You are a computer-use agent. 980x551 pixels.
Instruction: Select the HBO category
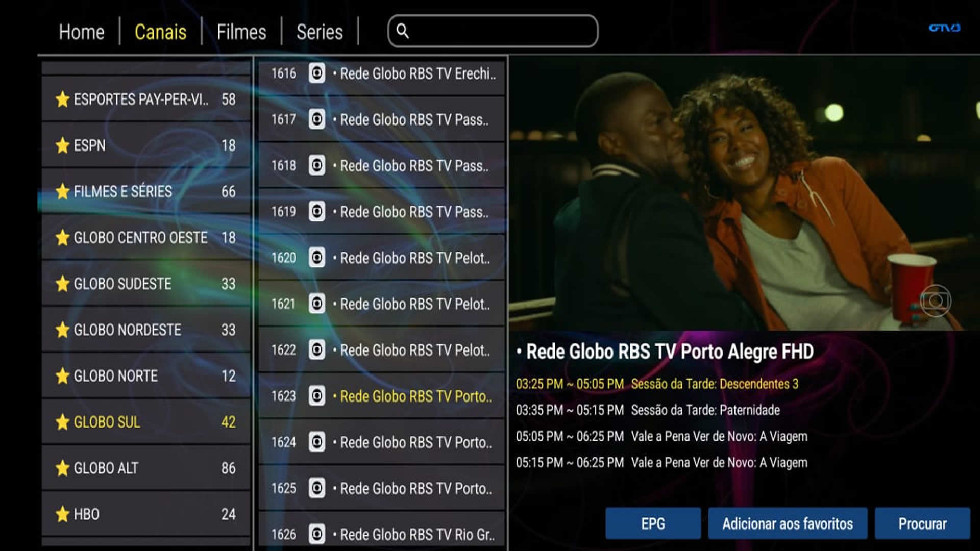pos(146,514)
